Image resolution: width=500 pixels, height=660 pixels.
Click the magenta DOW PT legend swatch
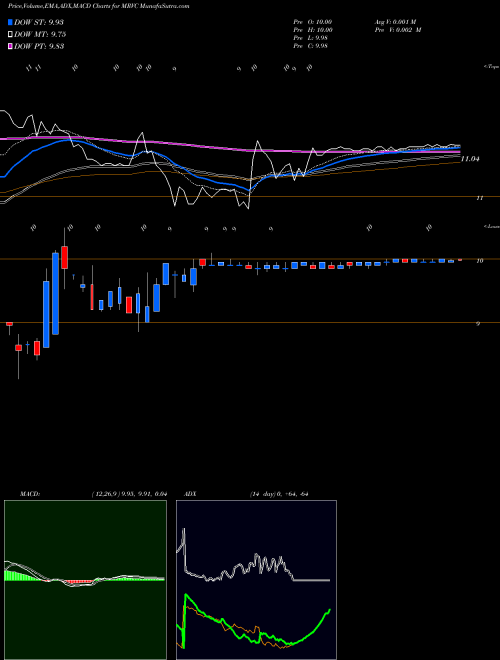click(10, 46)
